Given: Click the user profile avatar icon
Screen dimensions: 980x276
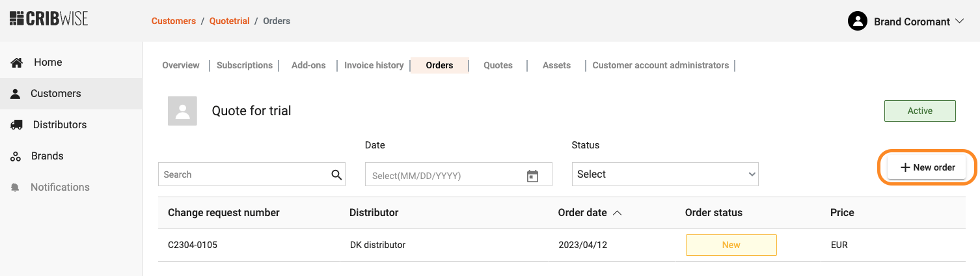Looking at the screenshot, I should click(x=858, y=21).
